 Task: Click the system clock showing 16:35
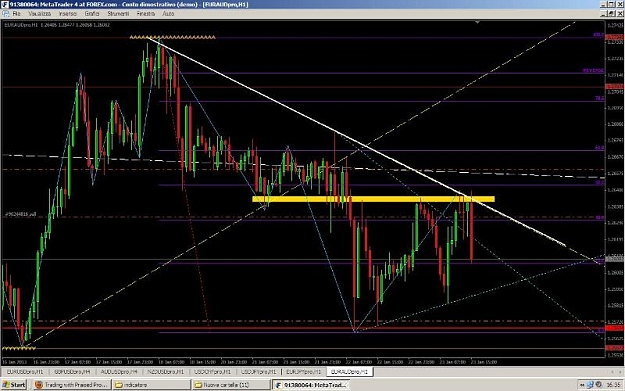(x=613, y=385)
